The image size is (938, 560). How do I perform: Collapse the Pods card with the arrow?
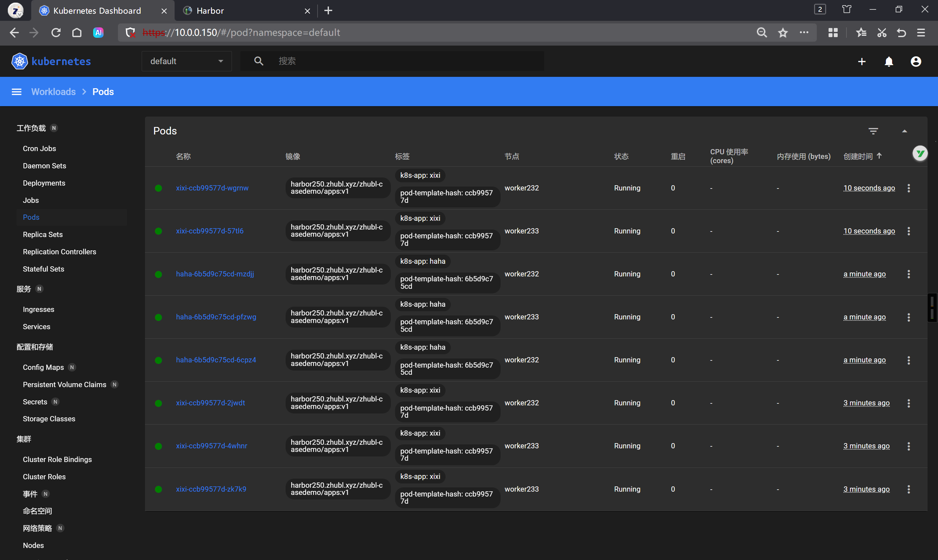(x=904, y=131)
